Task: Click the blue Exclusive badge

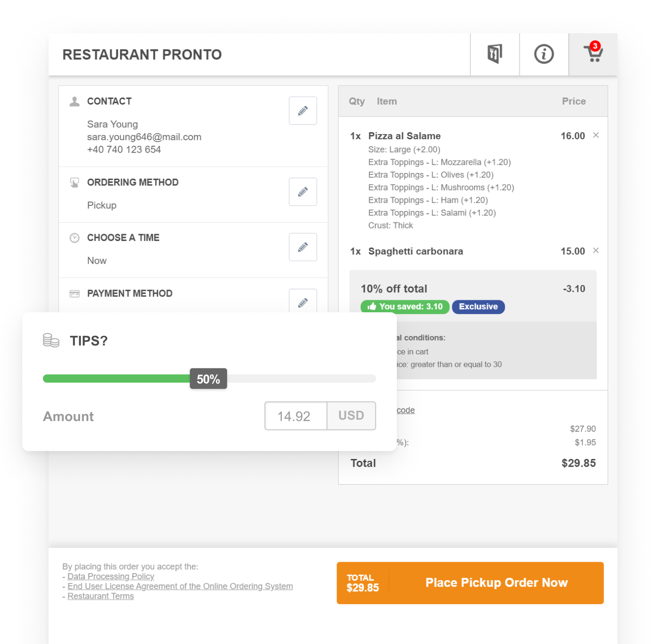Action: [478, 306]
